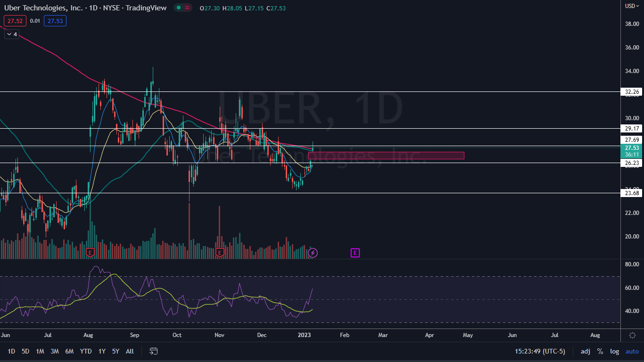Open the August earnings marker

pyautogui.click(x=91, y=253)
